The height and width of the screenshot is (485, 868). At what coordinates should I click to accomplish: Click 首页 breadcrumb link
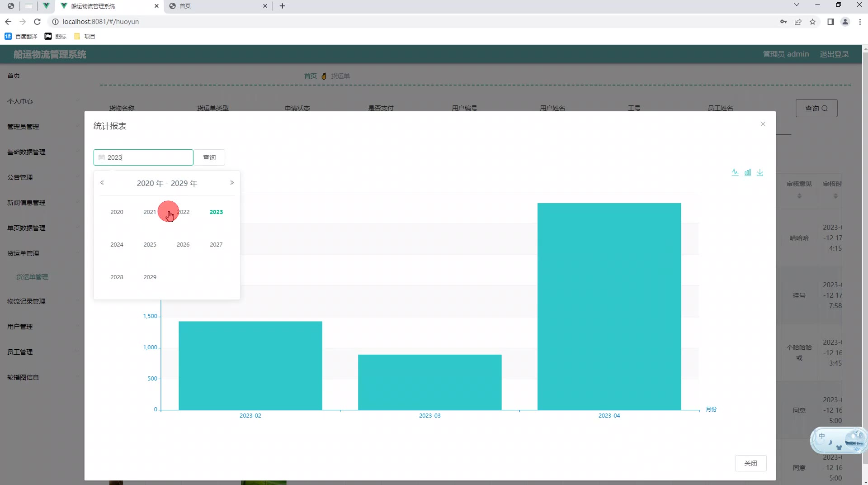pyautogui.click(x=310, y=76)
